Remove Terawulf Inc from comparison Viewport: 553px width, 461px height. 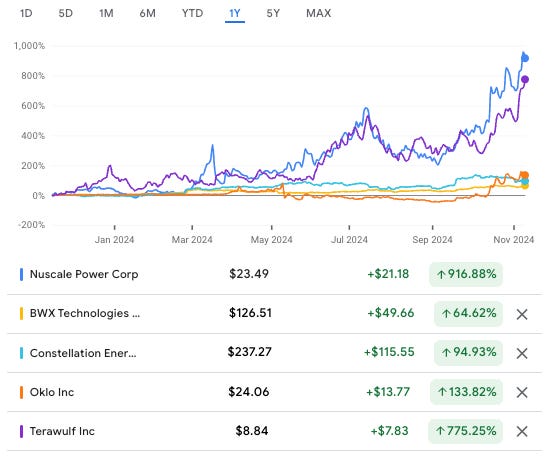pyautogui.click(x=522, y=431)
